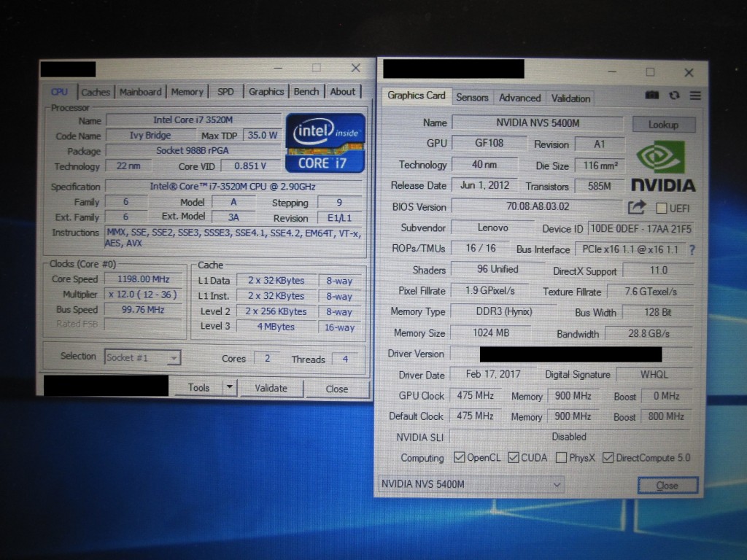Select the CPU tab
Image resolution: width=747 pixels, height=560 pixels.
click(60, 92)
